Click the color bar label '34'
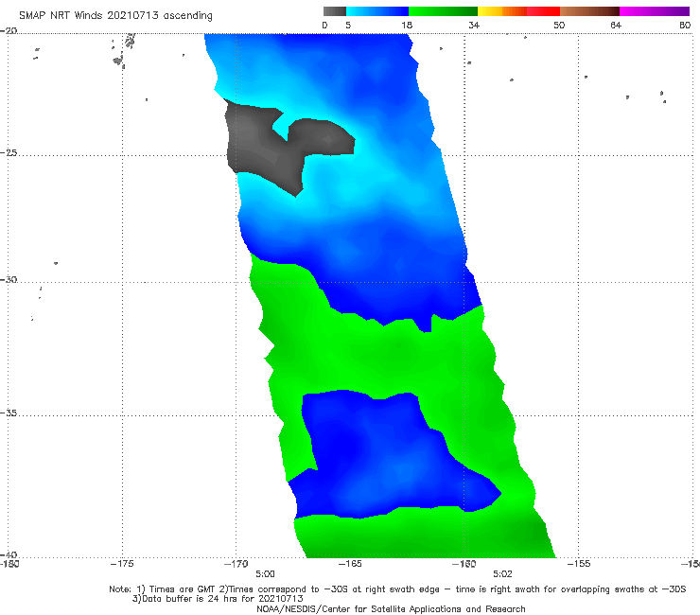This screenshot has height=615, width=700. (474, 25)
